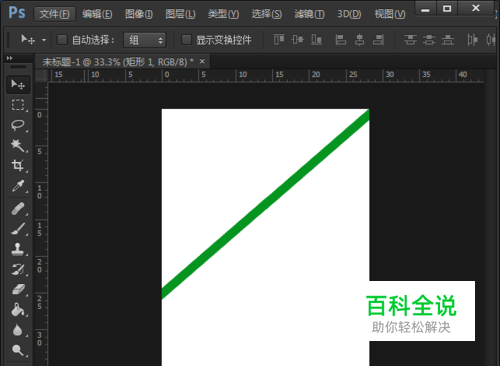Select the Move tool in toolbox
Screen dimensions: 500x366
18,85
